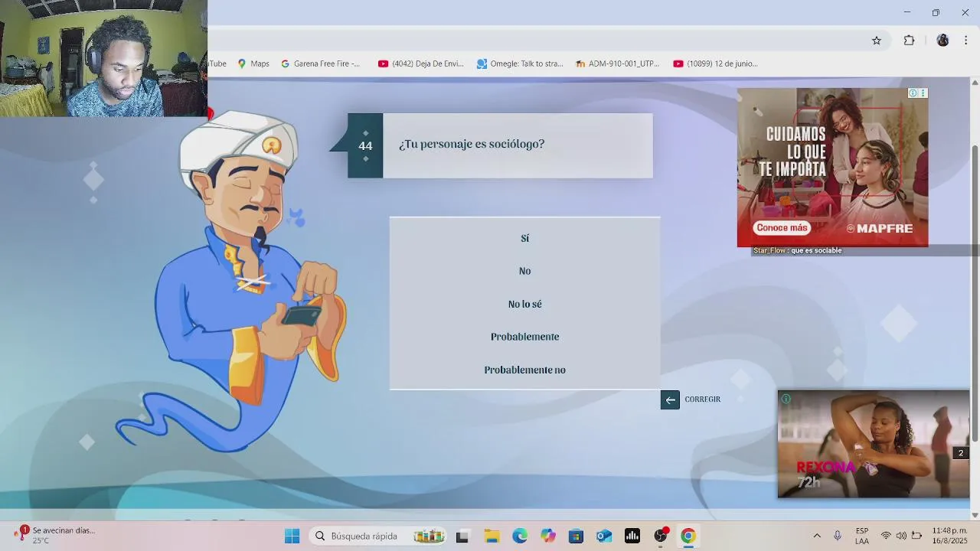Open the Chrome extensions puzzle icon
This screenshot has height=551, width=980.
(x=909, y=41)
